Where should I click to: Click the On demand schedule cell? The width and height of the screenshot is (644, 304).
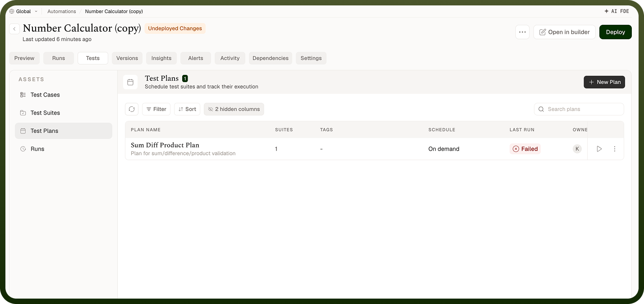tap(444, 149)
